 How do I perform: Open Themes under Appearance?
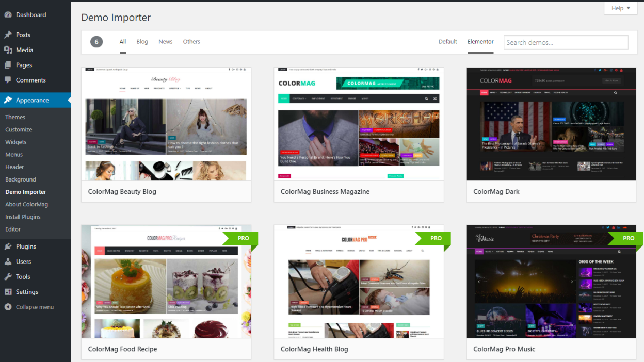click(x=15, y=117)
